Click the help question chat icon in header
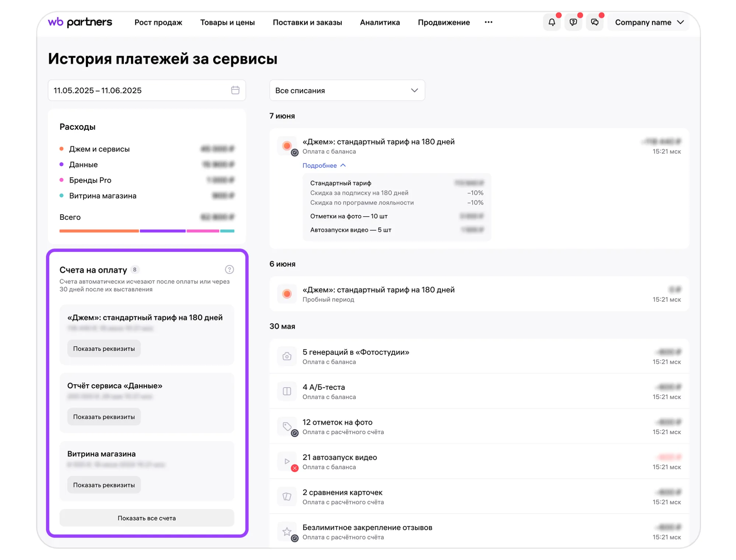The width and height of the screenshot is (736, 560). pyautogui.click(x=573, y=22)
